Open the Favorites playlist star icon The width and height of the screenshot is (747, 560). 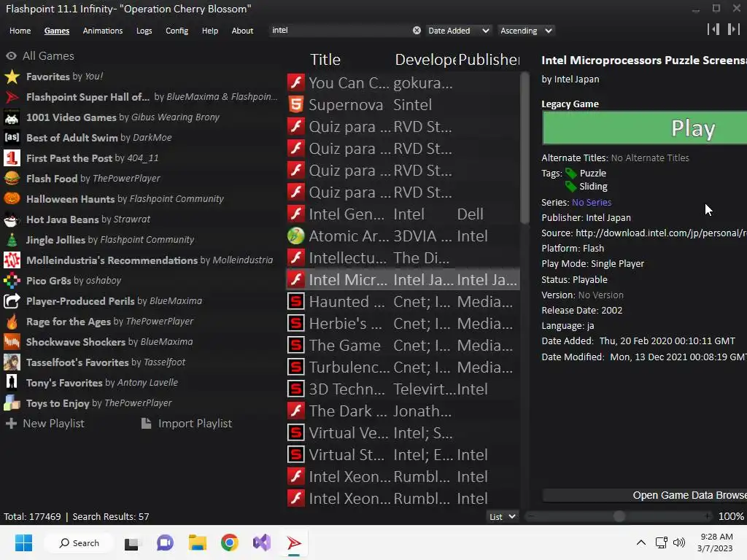(x=12, y=76)
